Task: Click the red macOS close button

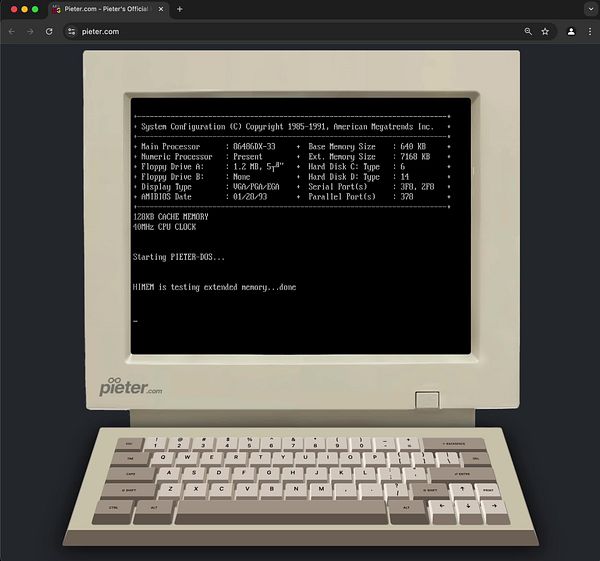Action: (14, 9)
